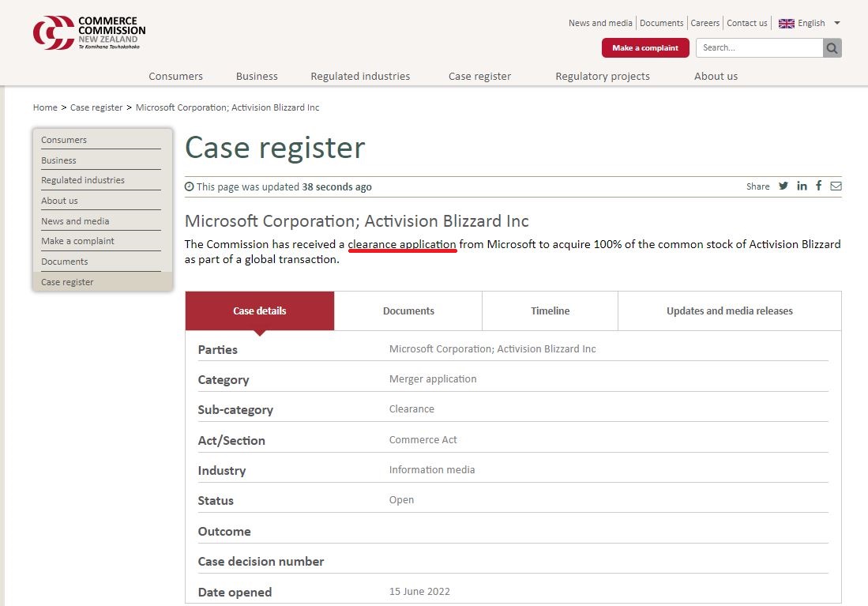Open the Consumers main menu

pyautogui.click(x=175, y=77)
